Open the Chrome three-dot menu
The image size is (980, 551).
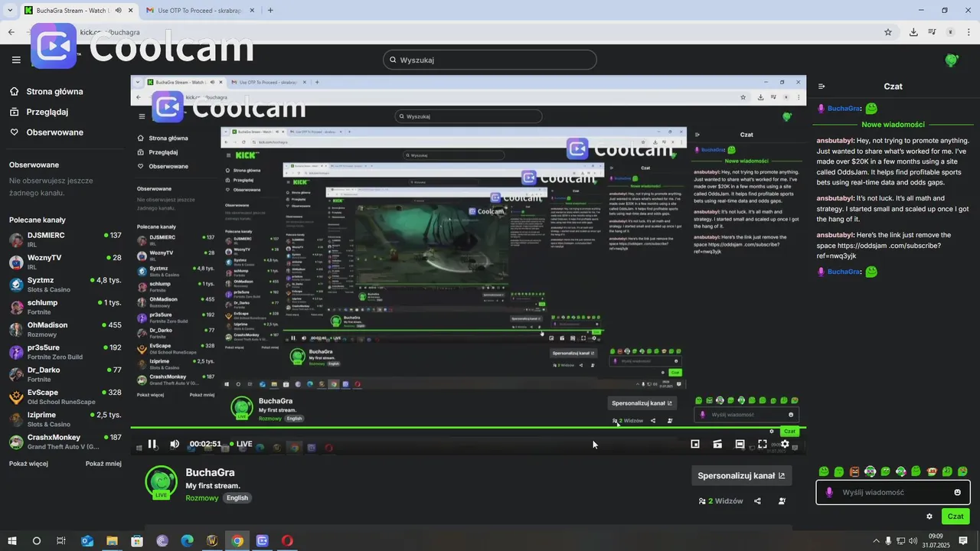(969, 32)
